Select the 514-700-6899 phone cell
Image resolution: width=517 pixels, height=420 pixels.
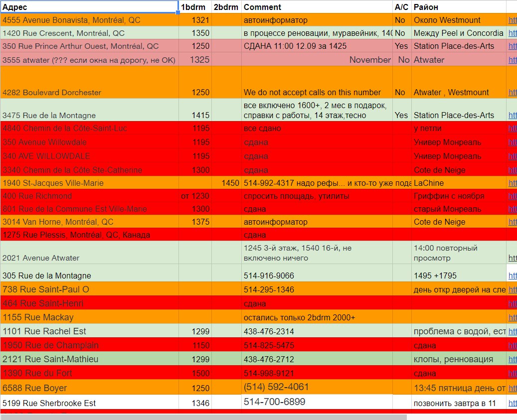(x=317, y=402)
